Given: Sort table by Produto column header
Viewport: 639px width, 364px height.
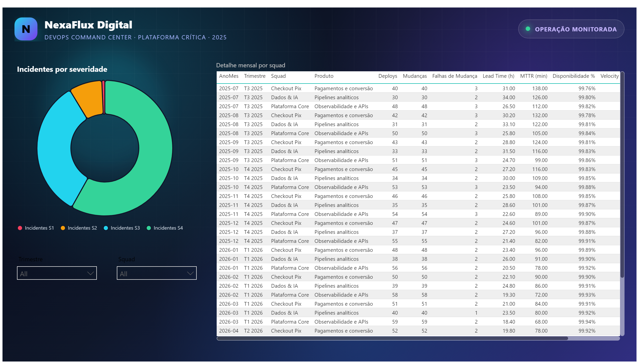Looking at the screenshot, I should (324, 76).
